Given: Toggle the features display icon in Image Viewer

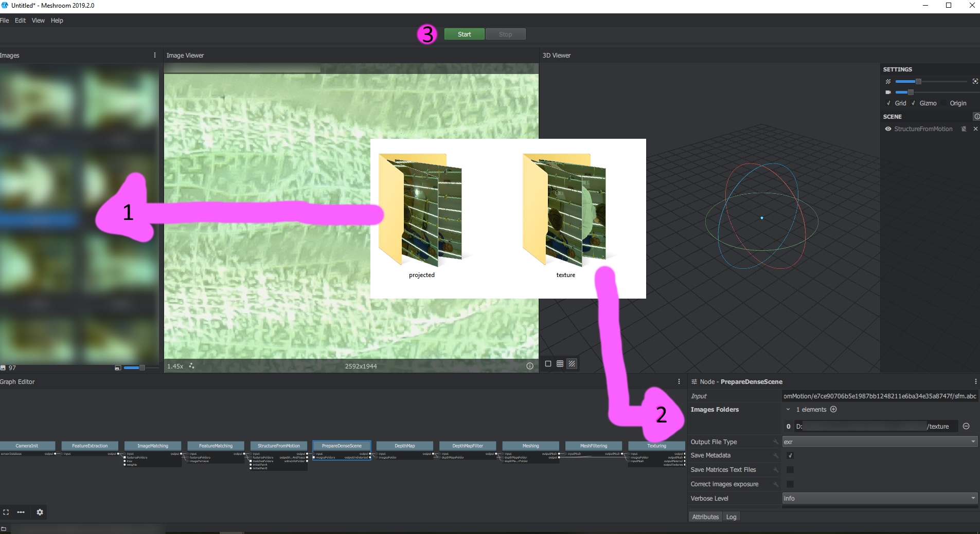Looking at the screenshot, I should point(191,366).
